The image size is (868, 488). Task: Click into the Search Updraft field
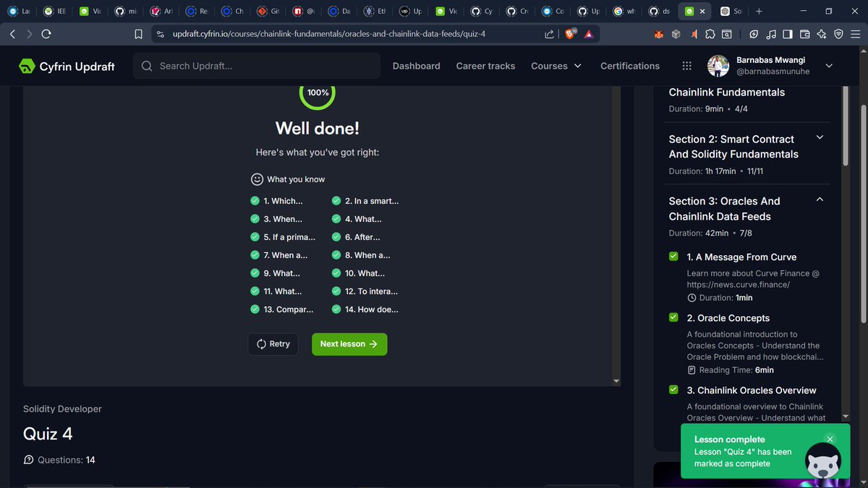tap(257, 66)
